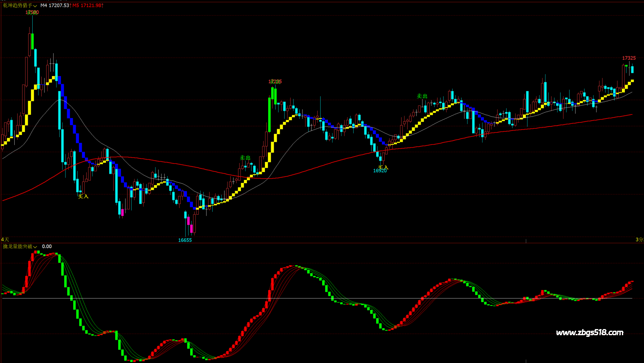Viewport: 644px width, 363px height.
Task: Click the 0.00 value in the lower panel header
Action: (x=47, y=246)
